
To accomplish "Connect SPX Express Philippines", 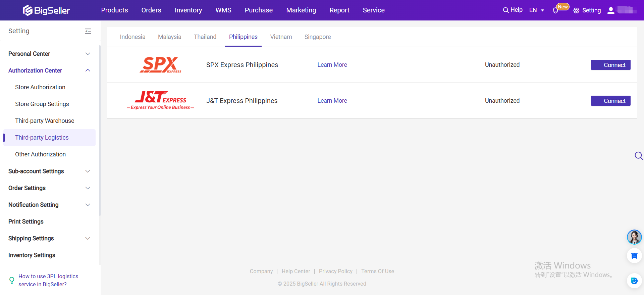I will [x=610, y=65].
